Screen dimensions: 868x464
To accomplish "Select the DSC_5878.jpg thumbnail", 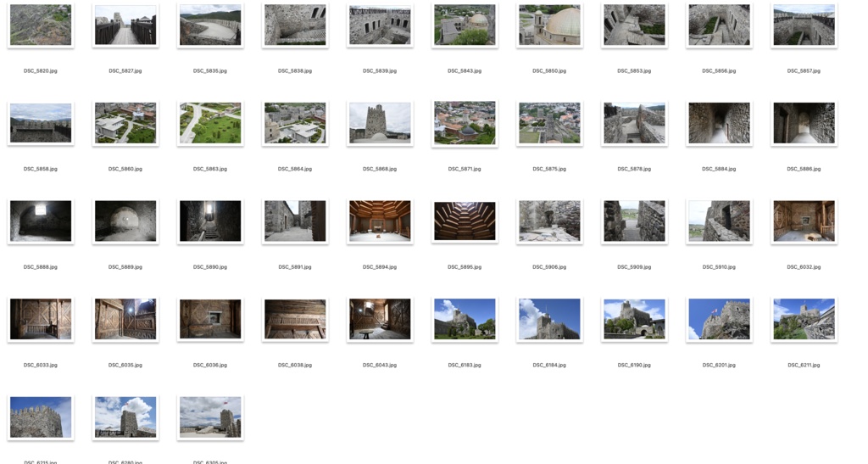I will [634, 123].
